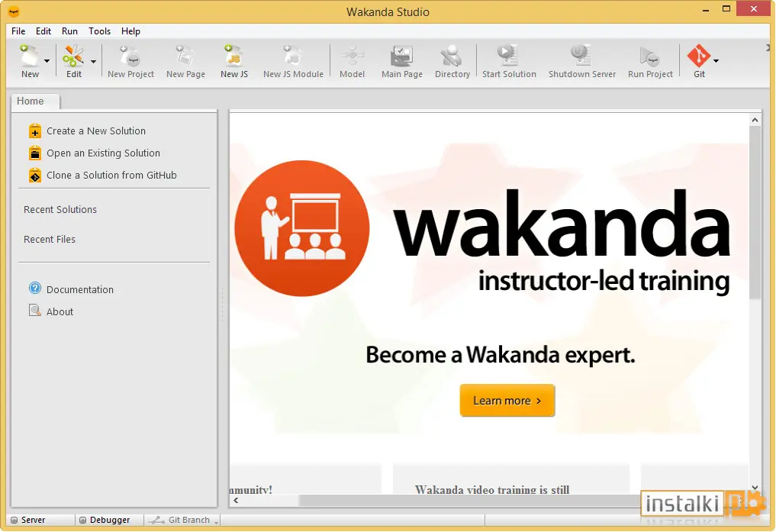Click the Wakanda Studio title bar app icon
Viewport: 776px width, 532px height.
[x=14, y=11]
